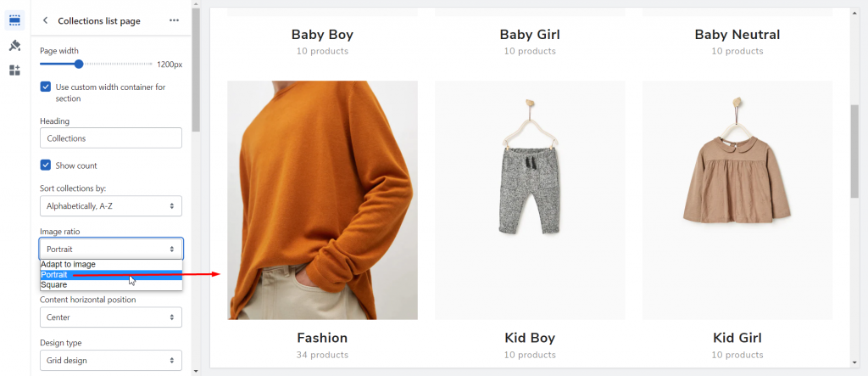Click preview scroll down arrow

point(854,362)
